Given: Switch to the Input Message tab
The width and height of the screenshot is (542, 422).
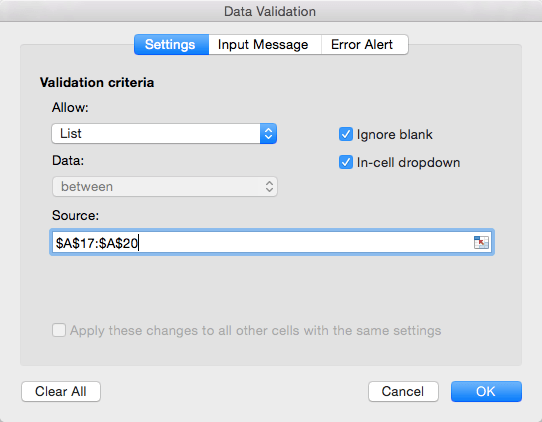Looking at the screenshot, I should tap(265, 45).
